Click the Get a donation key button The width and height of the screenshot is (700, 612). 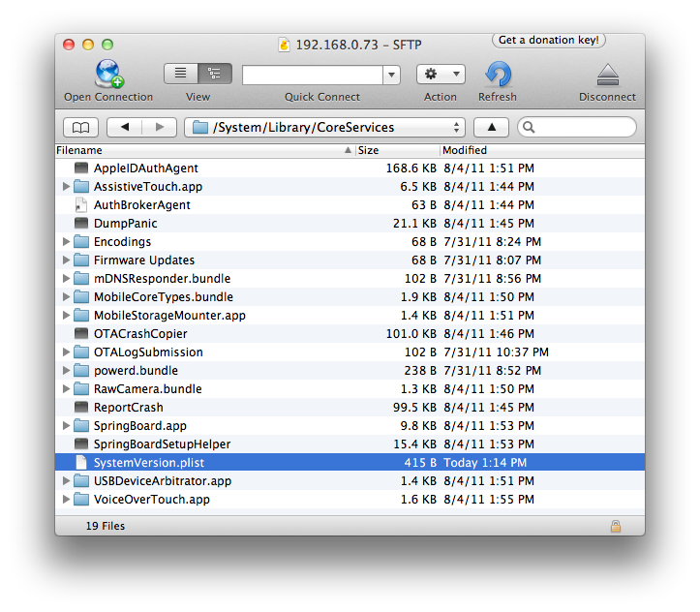[549, 40]
